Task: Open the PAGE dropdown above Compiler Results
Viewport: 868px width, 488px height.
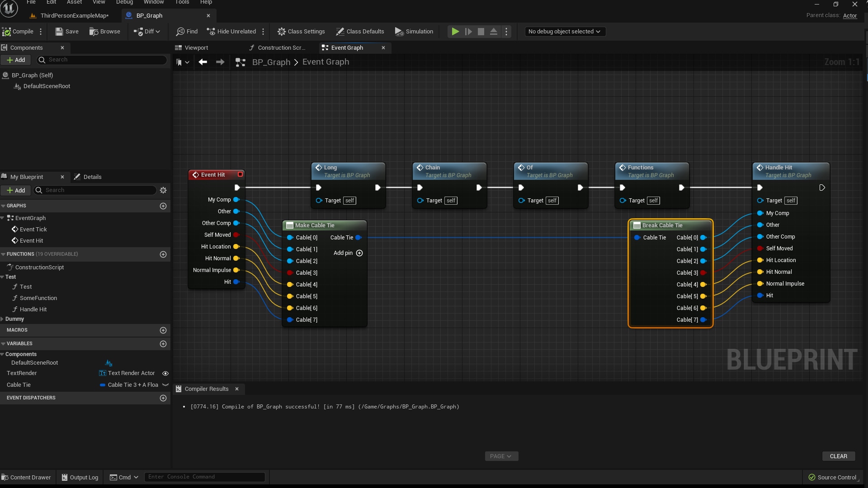Action: point(501,456)
